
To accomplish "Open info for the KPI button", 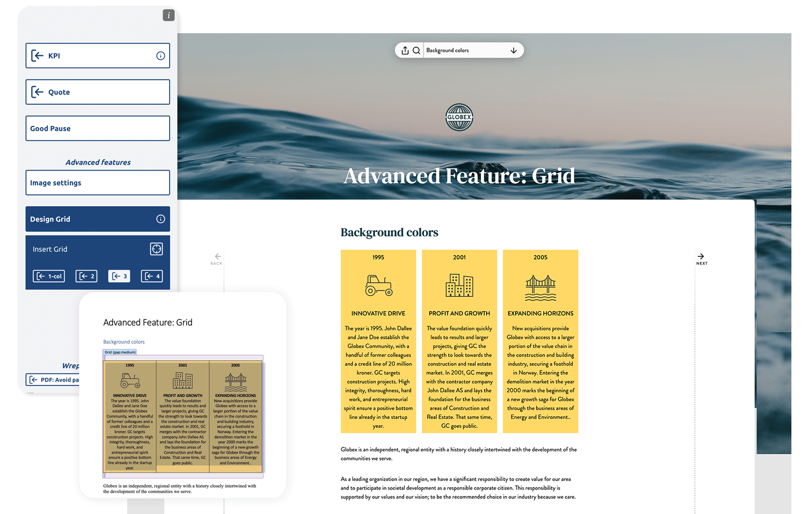I will coord(161,56).
